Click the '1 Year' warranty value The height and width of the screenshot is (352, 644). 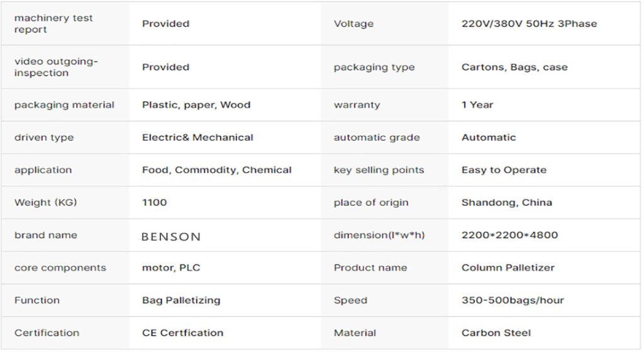(x=477, y=105)
